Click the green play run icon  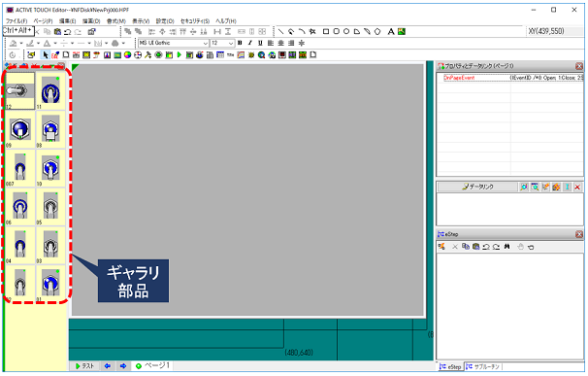tap(180, 55)
